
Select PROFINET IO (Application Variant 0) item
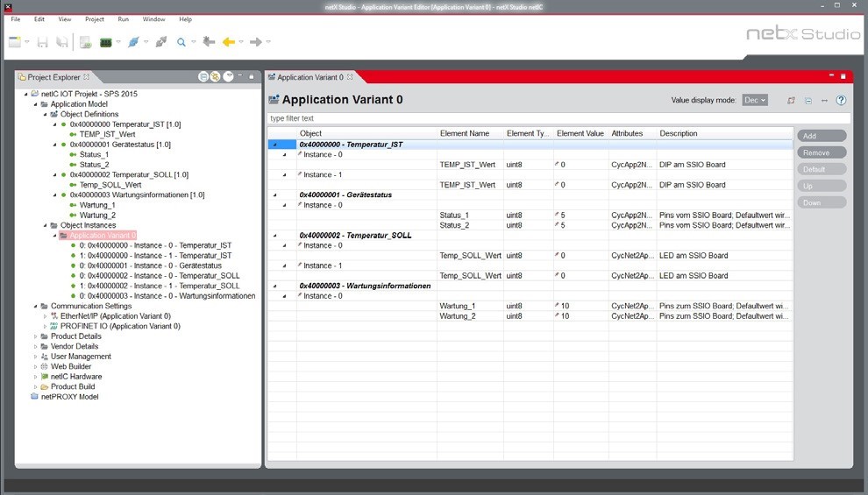[120, 326]
